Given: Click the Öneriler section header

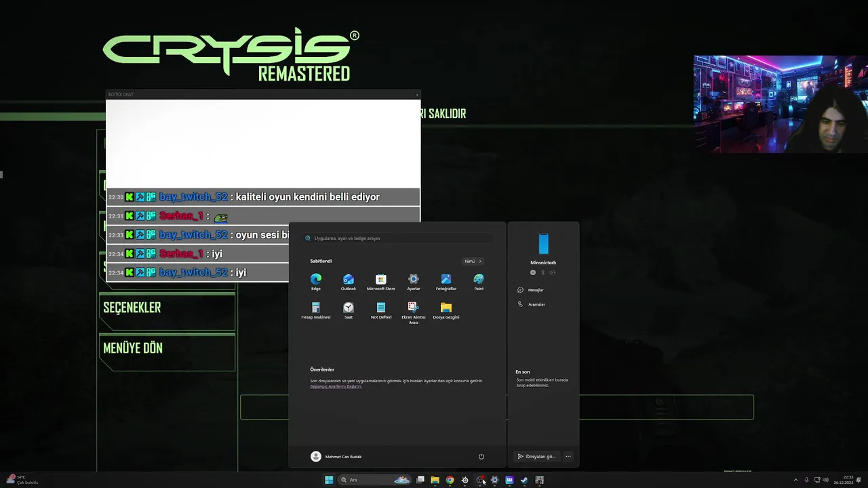Looking at the screenshot, I should [x=322, y=369].
